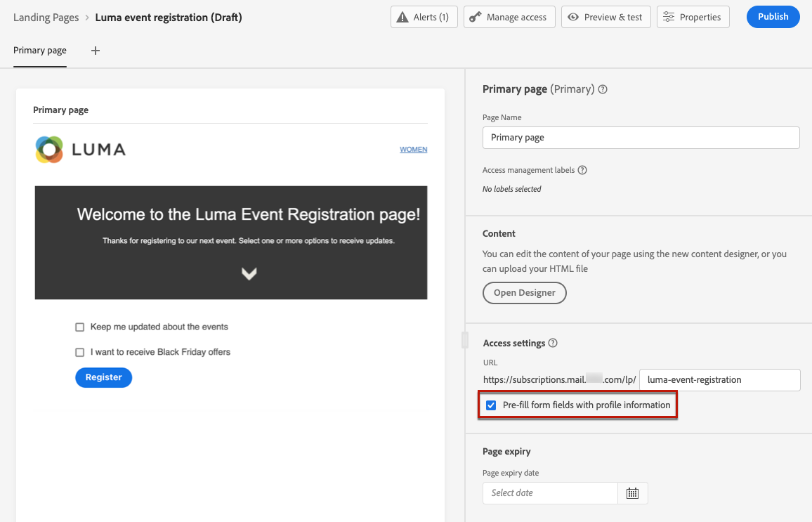Disable pre-fill form fields with profile information
The image size is (812, 522).
tap(491, 405)
